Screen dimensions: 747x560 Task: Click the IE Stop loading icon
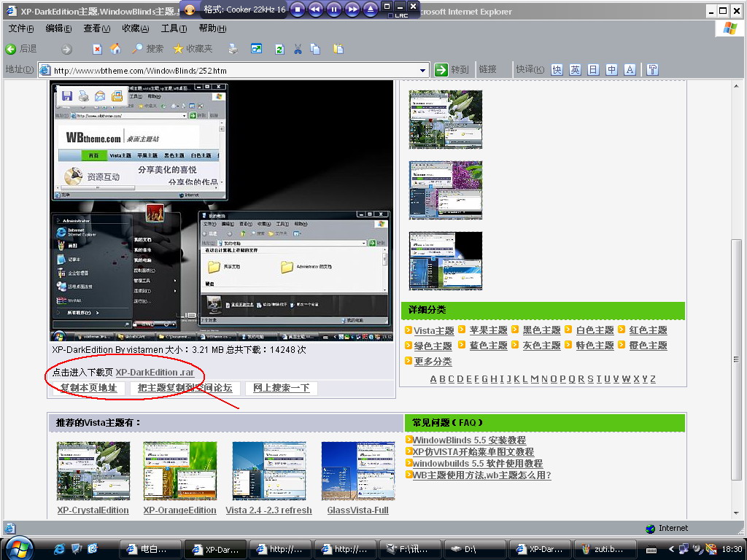[97, 49]
